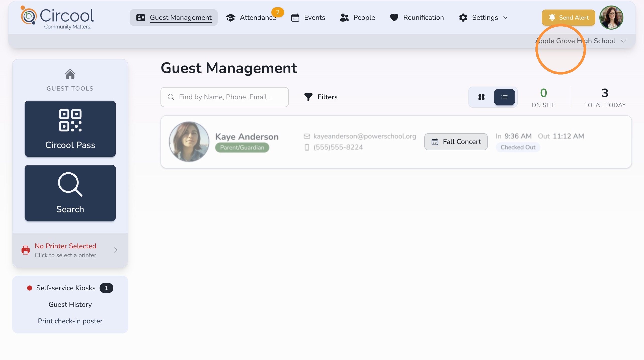Click the Circool logo
This screenshot has width=644, height=360.
coord(58,18)
